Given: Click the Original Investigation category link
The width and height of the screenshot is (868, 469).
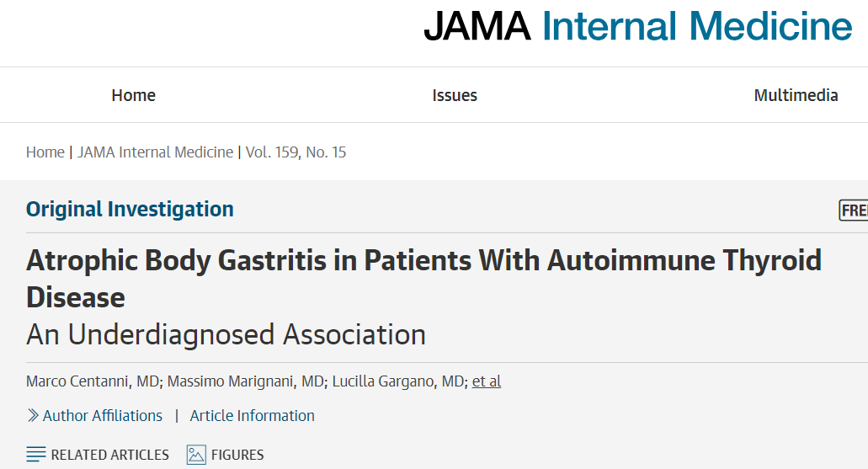Looking at the screenshot, I should pyautogui.click(x=130, y=210).
